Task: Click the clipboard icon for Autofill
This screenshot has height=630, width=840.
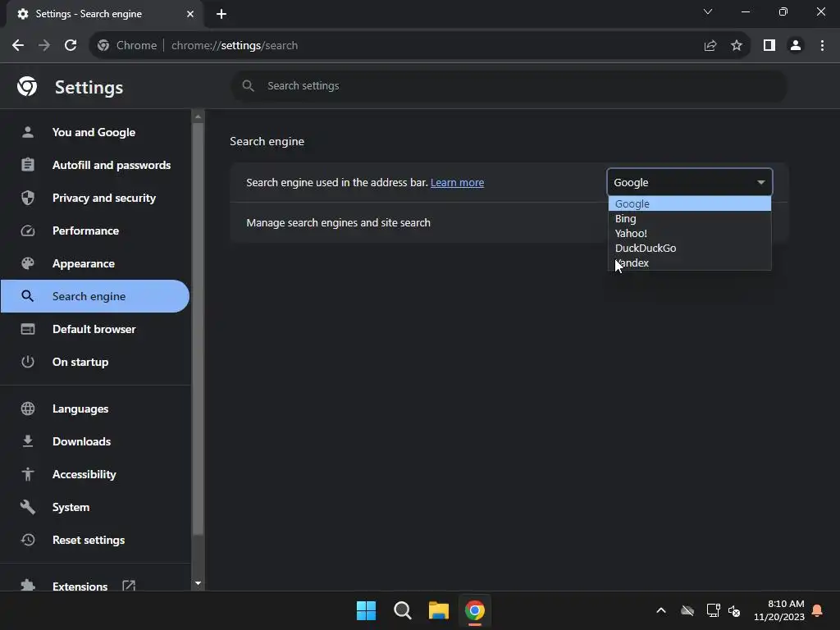Action: click(x=28, y=164)
